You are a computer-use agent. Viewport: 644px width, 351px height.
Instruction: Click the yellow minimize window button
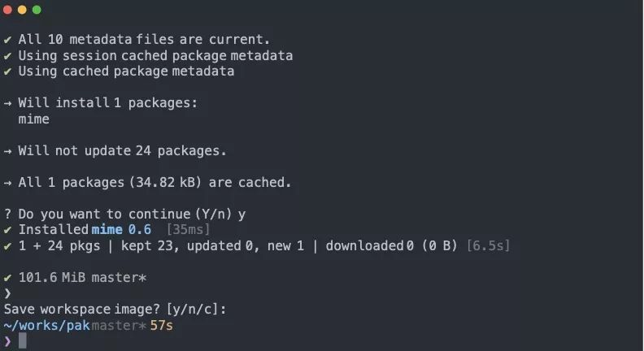[22, 10]
